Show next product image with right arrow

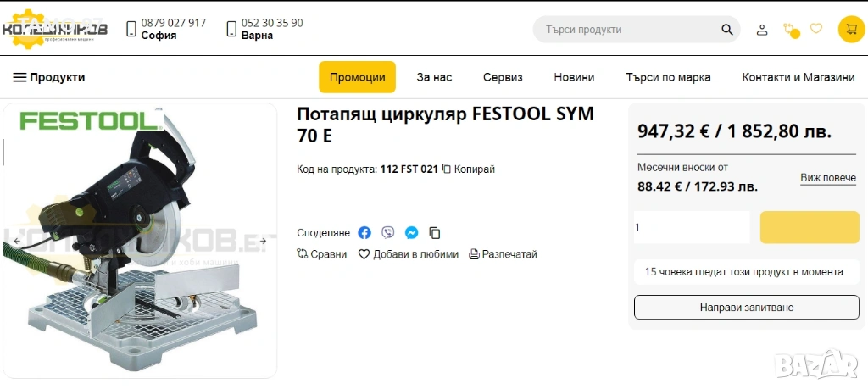263,242
